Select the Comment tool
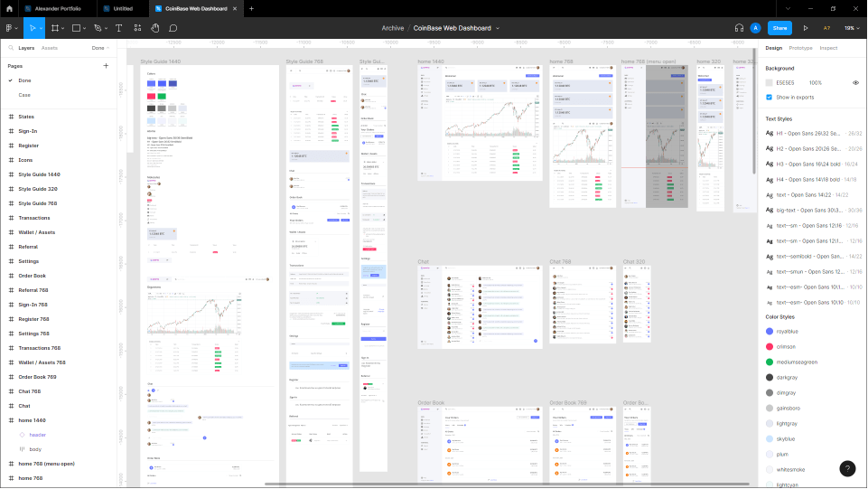The width and height of the screenshot is (868, 489). click(173, 28)
